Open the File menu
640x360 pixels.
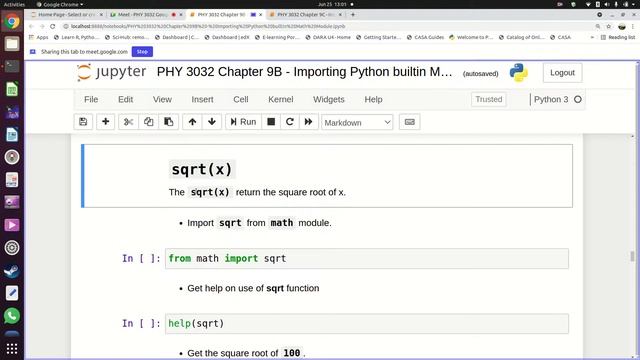91,99
